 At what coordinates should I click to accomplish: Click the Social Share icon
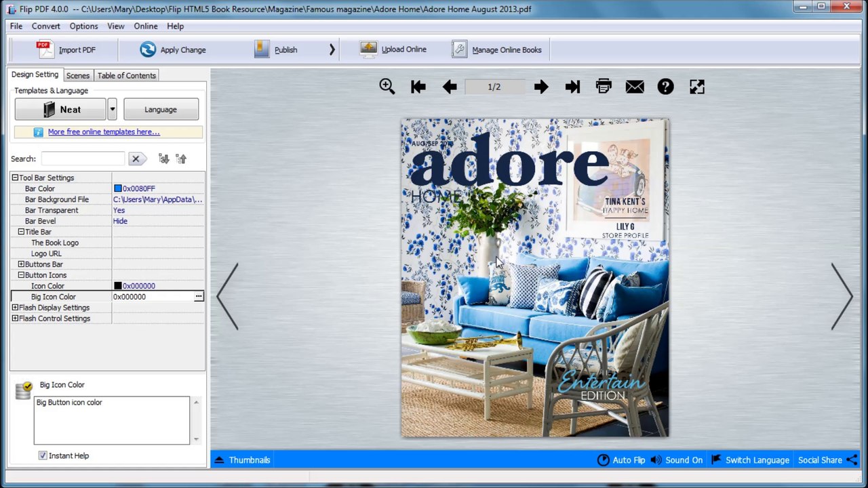pos(852,460)
